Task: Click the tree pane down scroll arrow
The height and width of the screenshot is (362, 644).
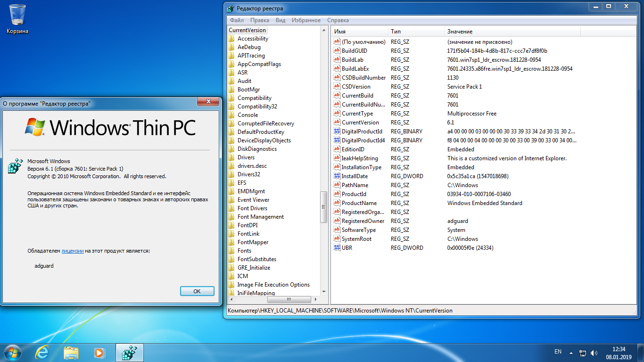Action: pos(324,292)
